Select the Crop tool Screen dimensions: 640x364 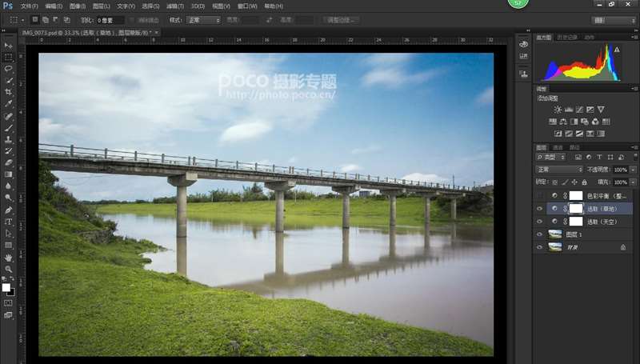(9, 92)
